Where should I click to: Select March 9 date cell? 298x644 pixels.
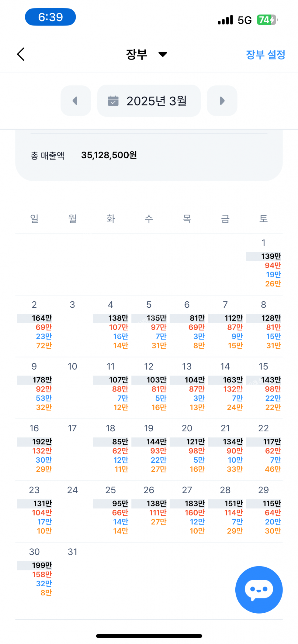click(x=34, y=387)
